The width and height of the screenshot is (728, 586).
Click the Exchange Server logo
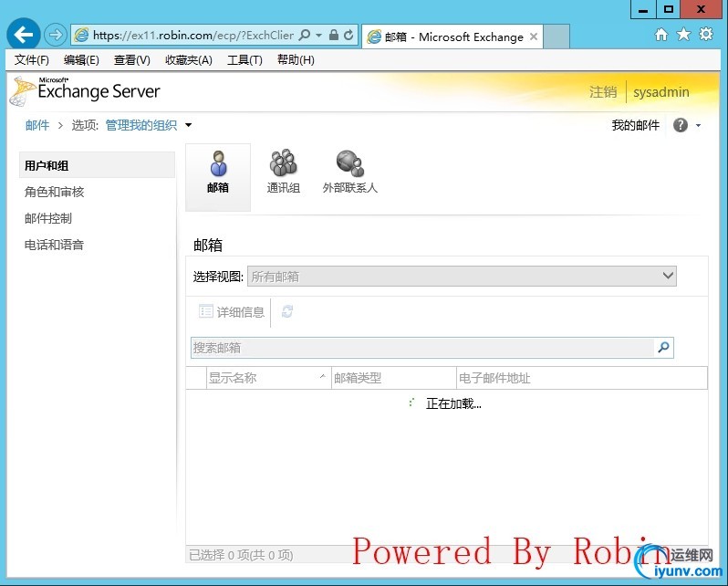coord(85,90)
